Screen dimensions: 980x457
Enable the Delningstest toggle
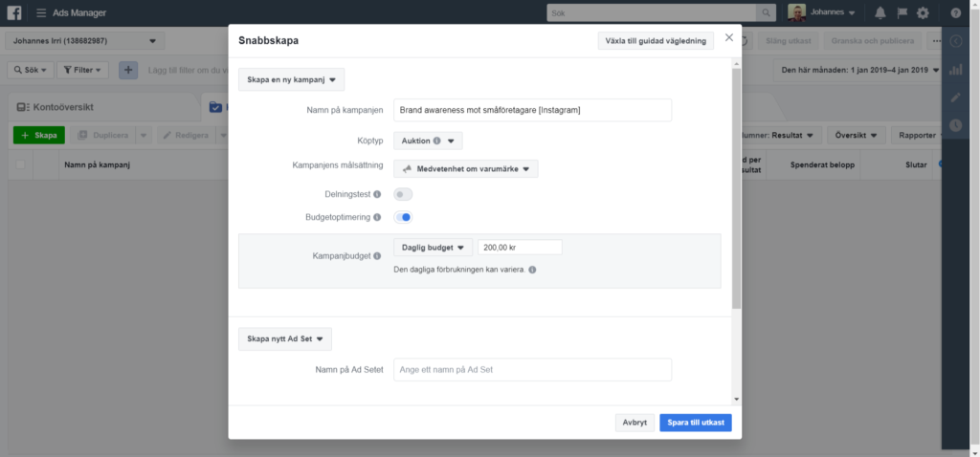tap(403, 194)
